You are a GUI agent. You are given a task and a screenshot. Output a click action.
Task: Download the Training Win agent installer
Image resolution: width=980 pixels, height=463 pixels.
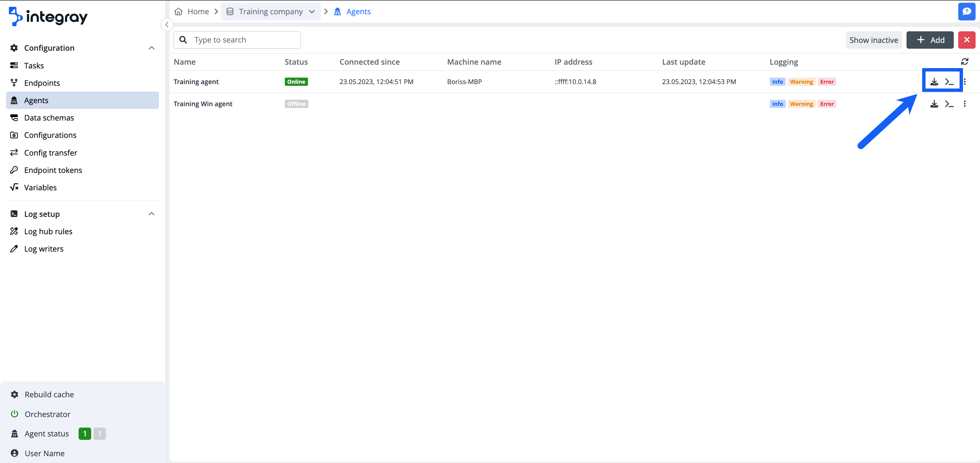coord(934,103)
